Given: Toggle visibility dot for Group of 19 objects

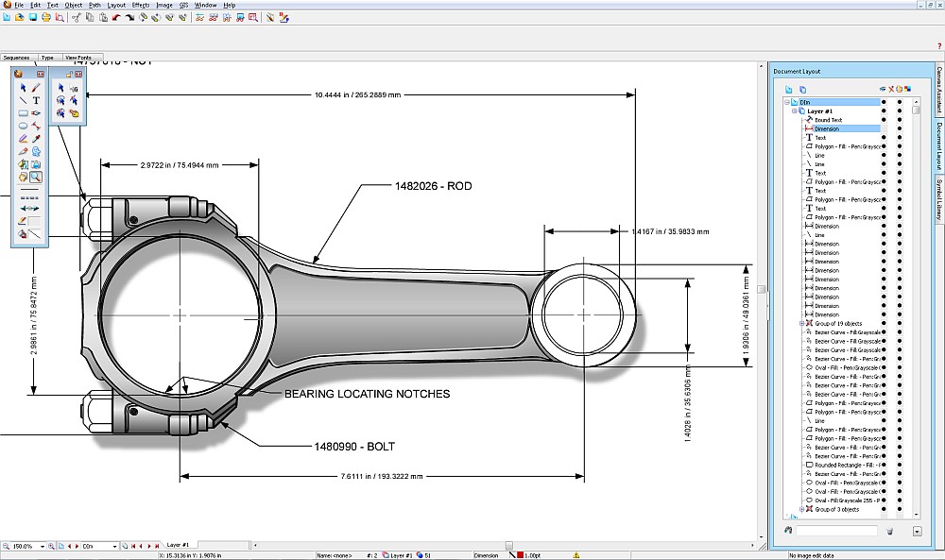Looking at the screenshot, I should point(883,324).
